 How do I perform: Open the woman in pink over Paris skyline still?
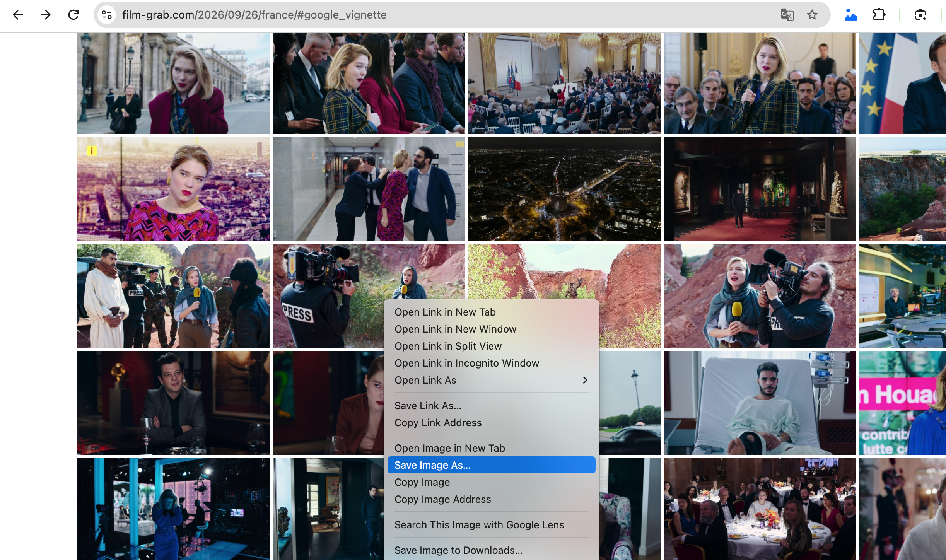click(173, 189)
